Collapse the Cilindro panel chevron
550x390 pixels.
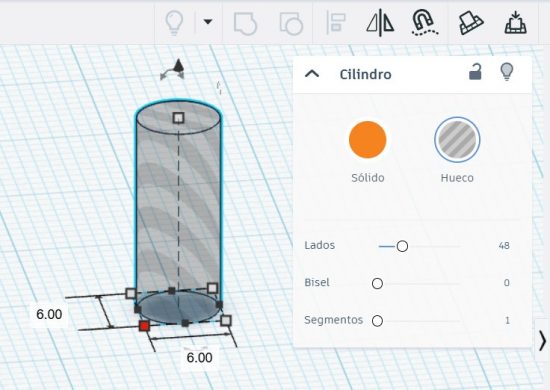point(312,74)
